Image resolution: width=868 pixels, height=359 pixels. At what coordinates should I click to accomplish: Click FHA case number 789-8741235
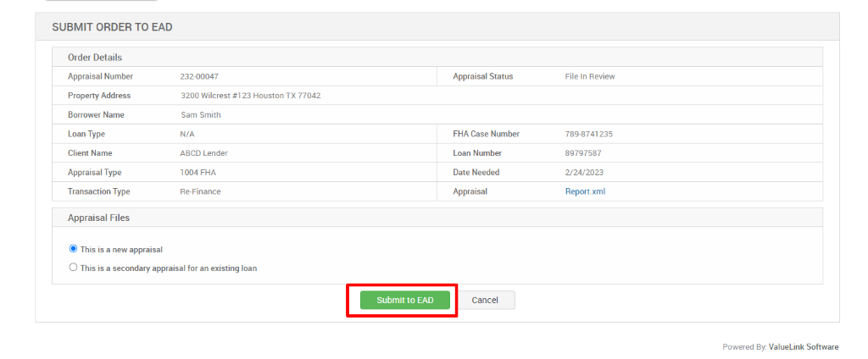point(588,134)
